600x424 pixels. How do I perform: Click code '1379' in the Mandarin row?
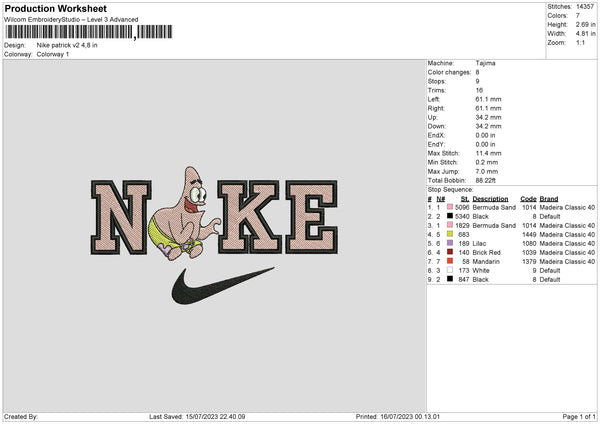(529, 261)
